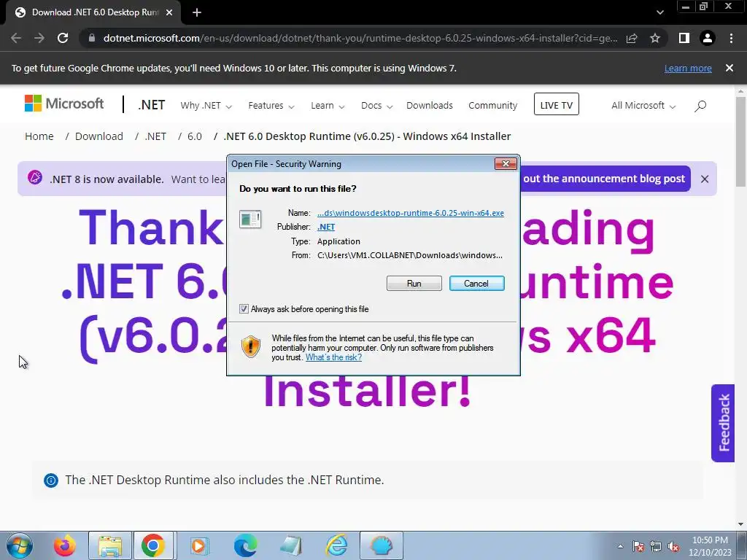Click Chrome's forward arrow
This screenshot has width=747, height=560.
(x=39, y=38)
